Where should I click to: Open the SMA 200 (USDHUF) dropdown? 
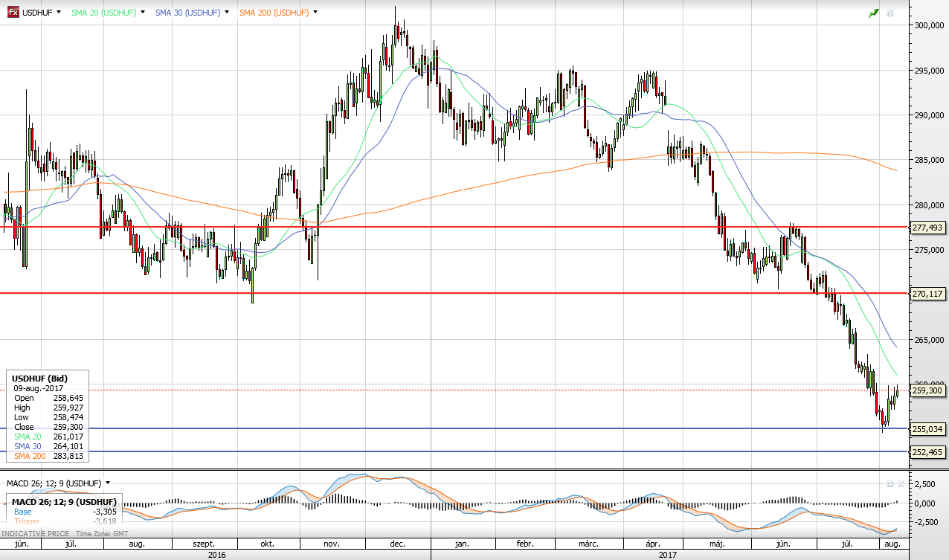pos(315,13)
